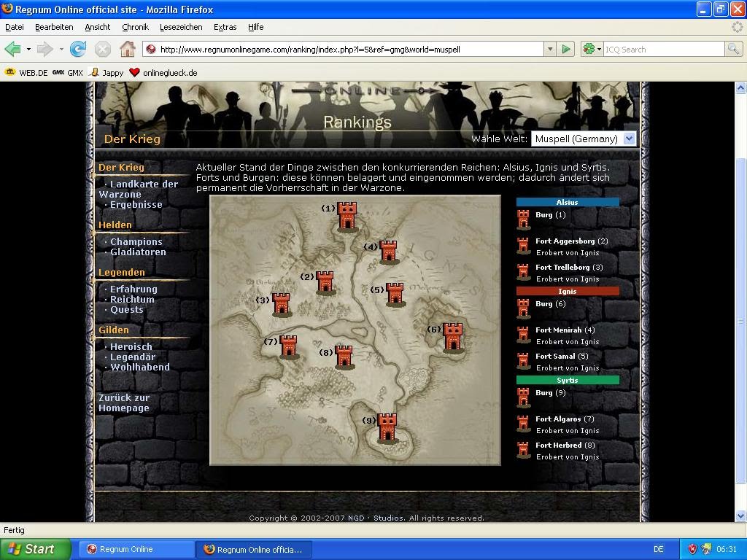
Task: Open the Bearbeiten menu
Action: click(x=54, y=27)
